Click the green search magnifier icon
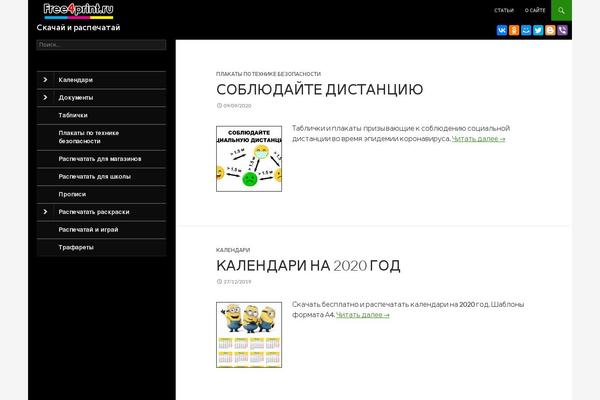 click(x=561, y=10)
